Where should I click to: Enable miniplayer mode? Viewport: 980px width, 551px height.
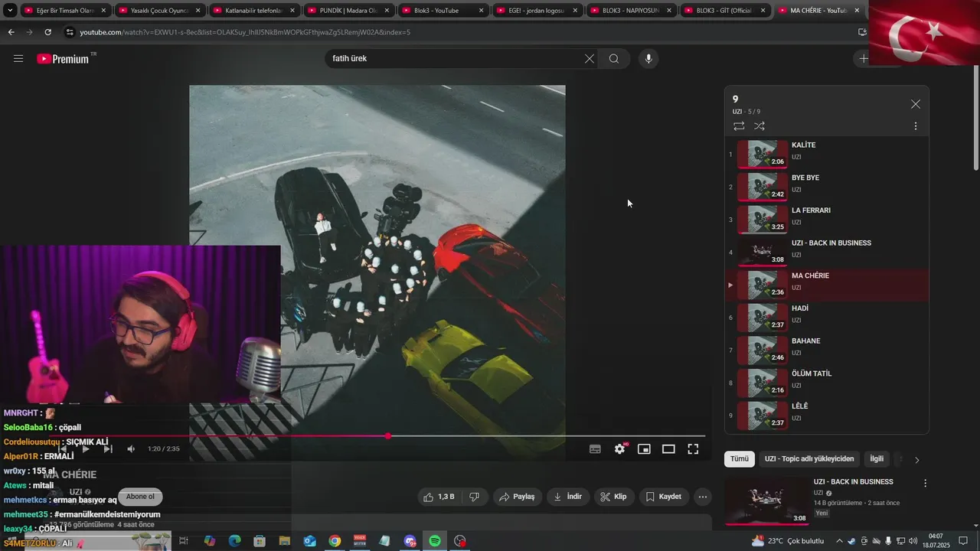[x=645, y=449]
